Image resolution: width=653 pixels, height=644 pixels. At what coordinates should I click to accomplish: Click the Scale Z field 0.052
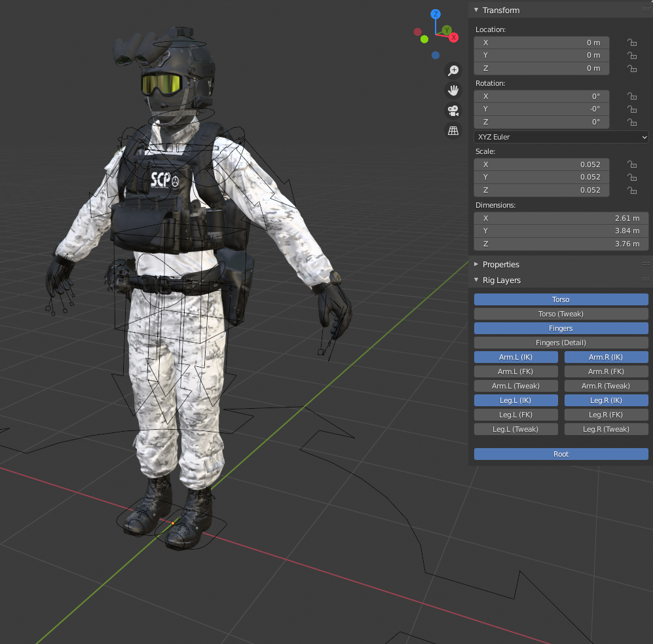542,190
